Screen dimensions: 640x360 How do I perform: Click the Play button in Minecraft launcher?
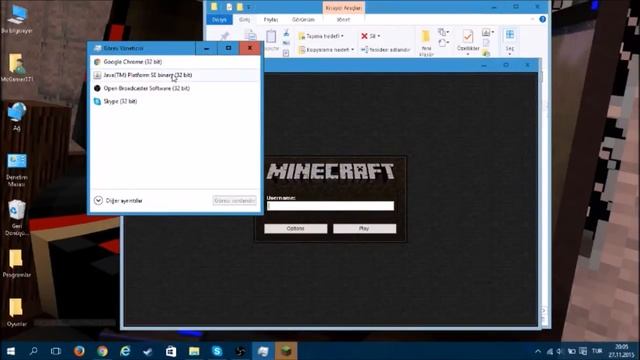pos(364,229)
